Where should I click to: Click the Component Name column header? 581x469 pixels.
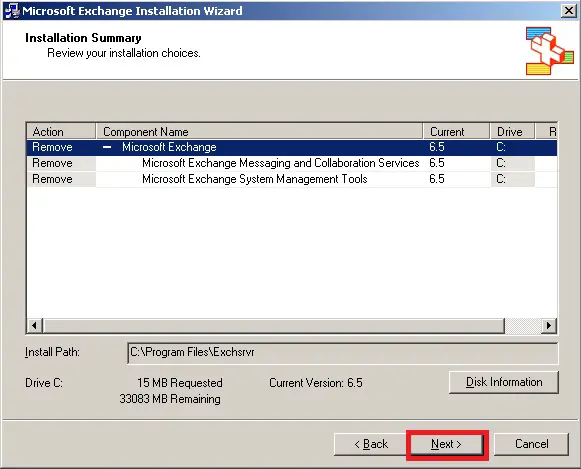(259, 132)
